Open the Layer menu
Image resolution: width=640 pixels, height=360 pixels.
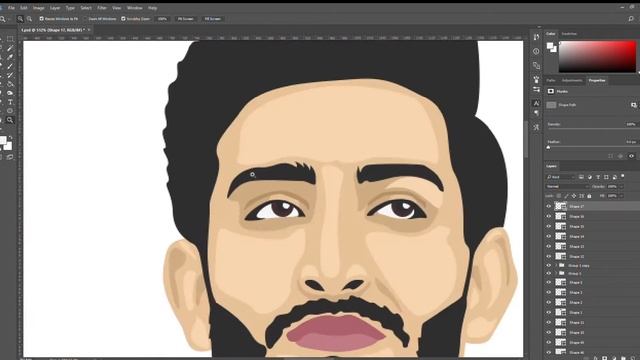pyautogui.click(x=55, y=8)
